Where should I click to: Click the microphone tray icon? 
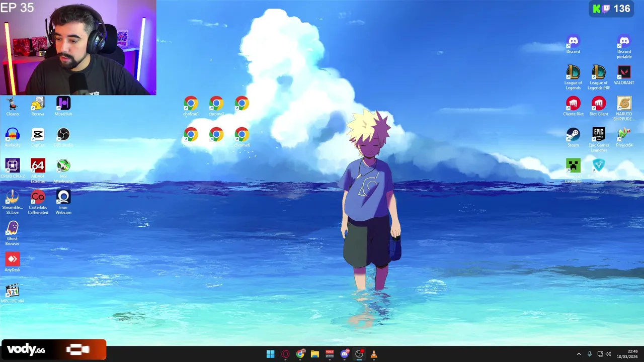pos(589,354)
